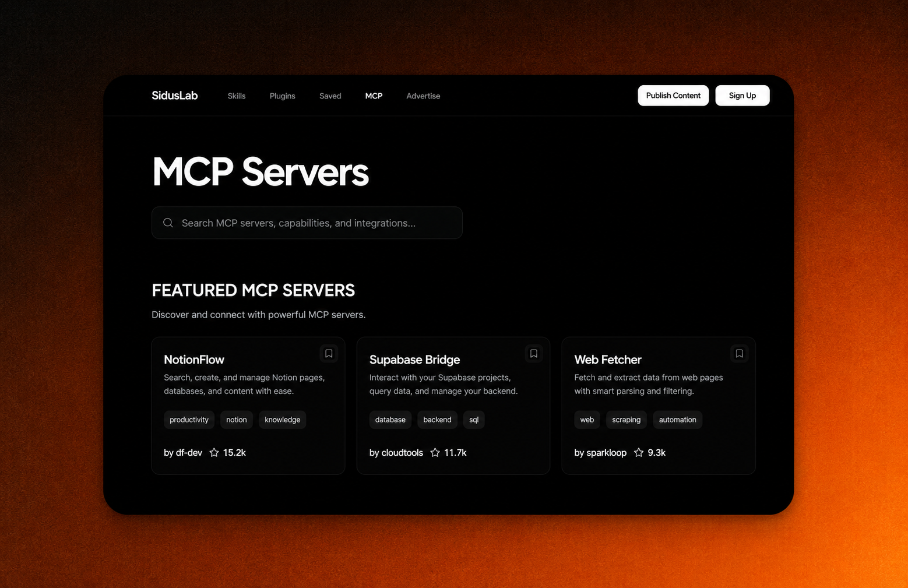The height and width of the screenshot is (588, 908).
Task: Click the search magnifier icon
Action: pyautogui.click(x=168, y=223)
